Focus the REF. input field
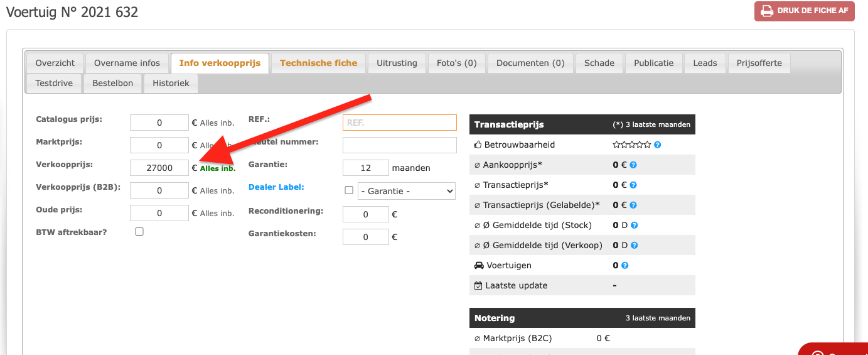The height and width of the screenshot is (355, 868). tap(400, 123)
